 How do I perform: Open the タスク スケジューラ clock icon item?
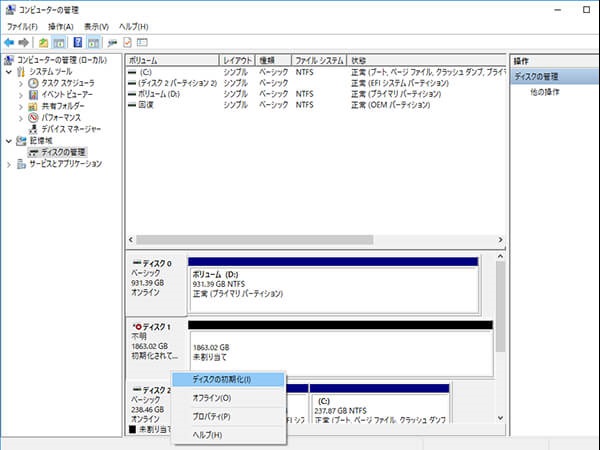pos(66,83)
